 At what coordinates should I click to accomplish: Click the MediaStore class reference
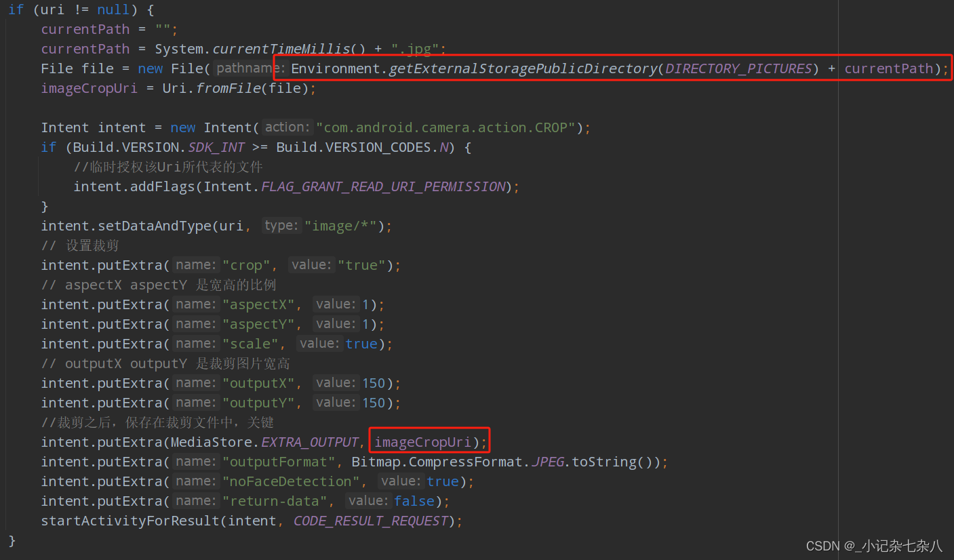[211, 442]
